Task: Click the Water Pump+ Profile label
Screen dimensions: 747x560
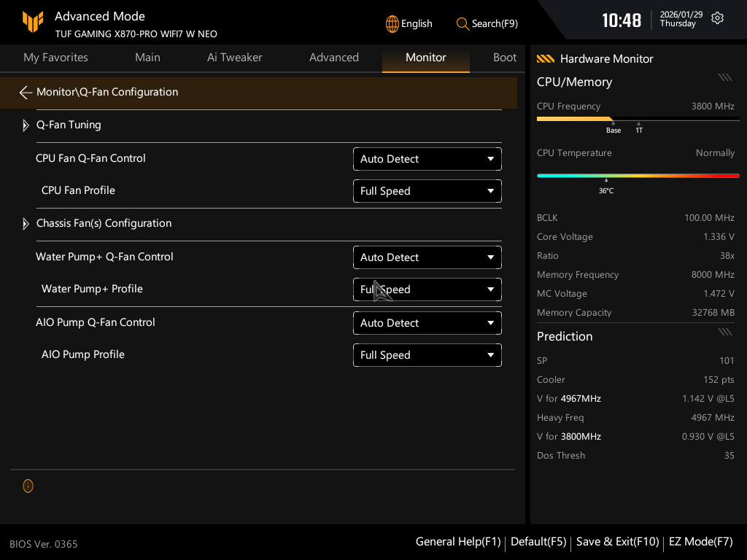Action: [92, 289]
